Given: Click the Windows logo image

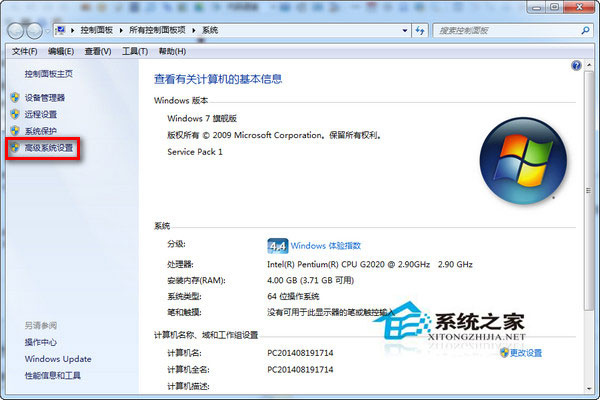Looking at the screenshot, I should click(x=523, y=161).
